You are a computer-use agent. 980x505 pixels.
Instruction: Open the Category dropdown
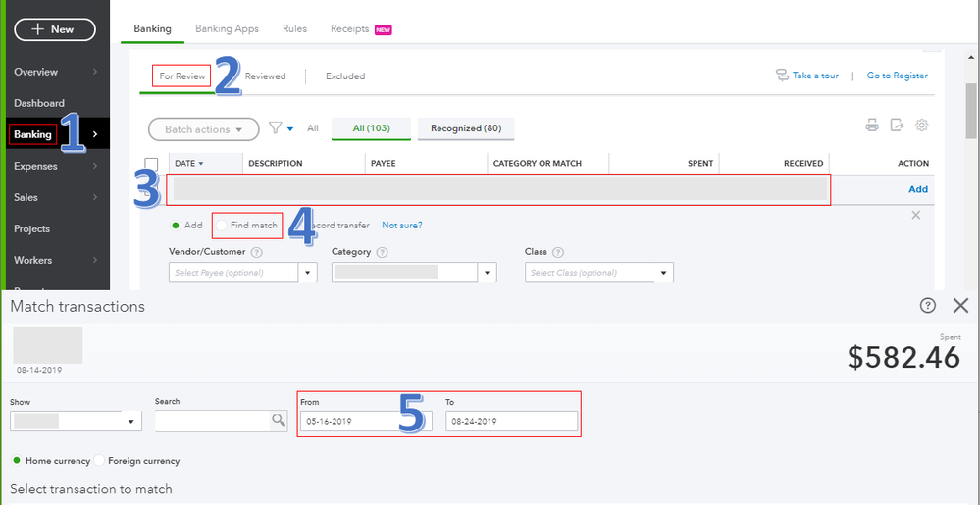488,274
